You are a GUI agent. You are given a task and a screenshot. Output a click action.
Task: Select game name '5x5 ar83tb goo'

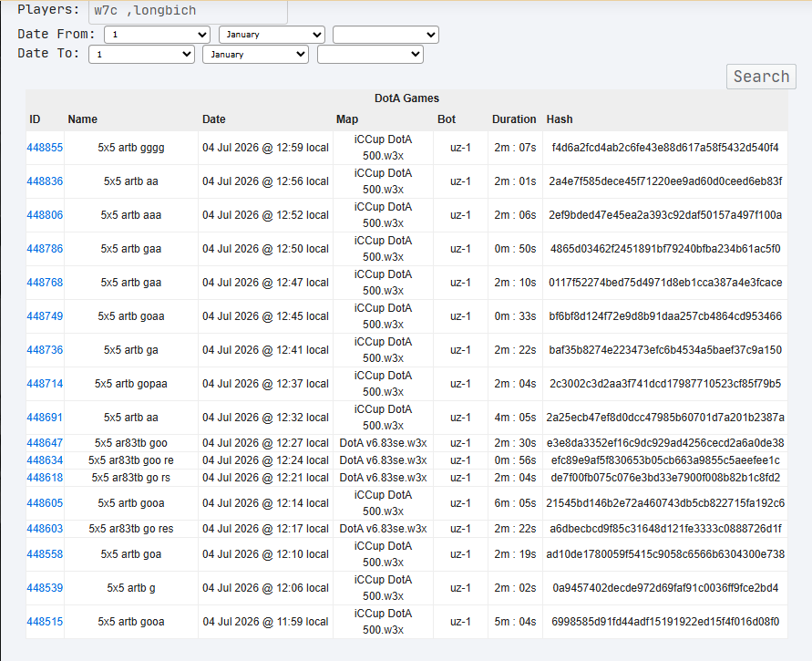131,443
